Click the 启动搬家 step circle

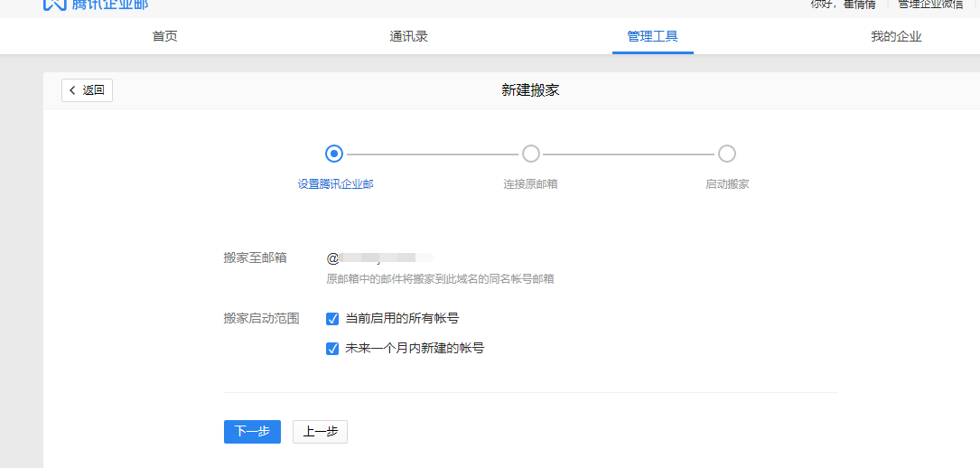pyautogui.click(x=727, y=154)
